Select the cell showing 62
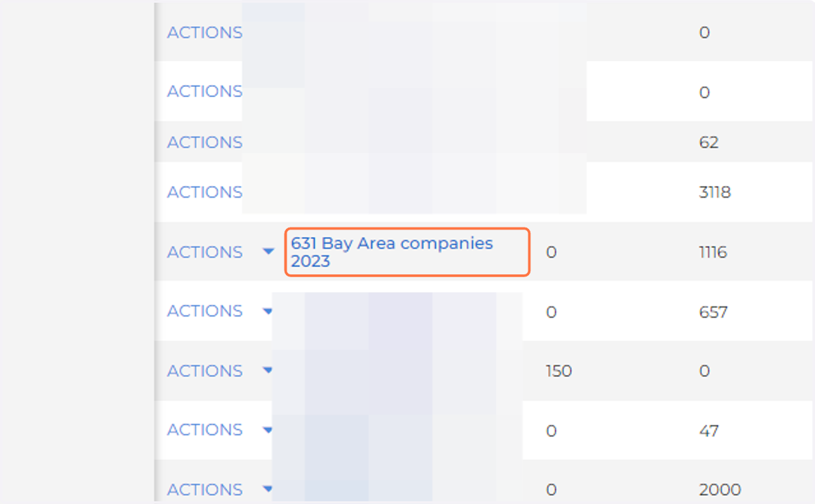Image resolution: width=815 pixels, height=504 pixels. tap(709, 143)
